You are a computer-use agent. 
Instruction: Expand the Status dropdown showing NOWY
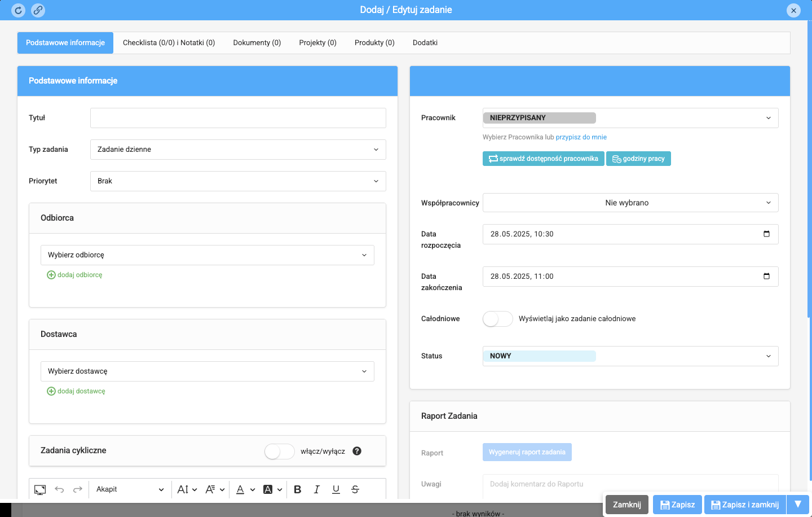630,356
